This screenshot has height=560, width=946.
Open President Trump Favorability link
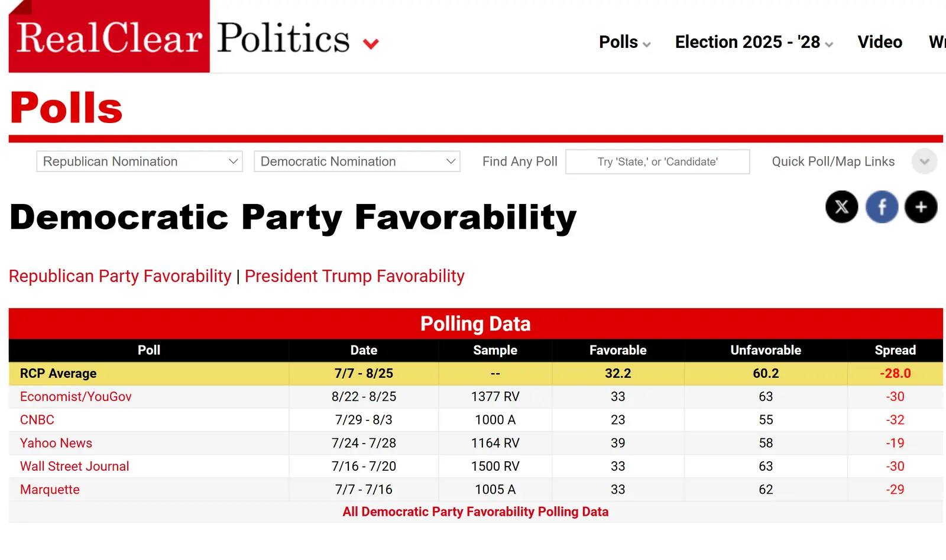click(355, 276)
